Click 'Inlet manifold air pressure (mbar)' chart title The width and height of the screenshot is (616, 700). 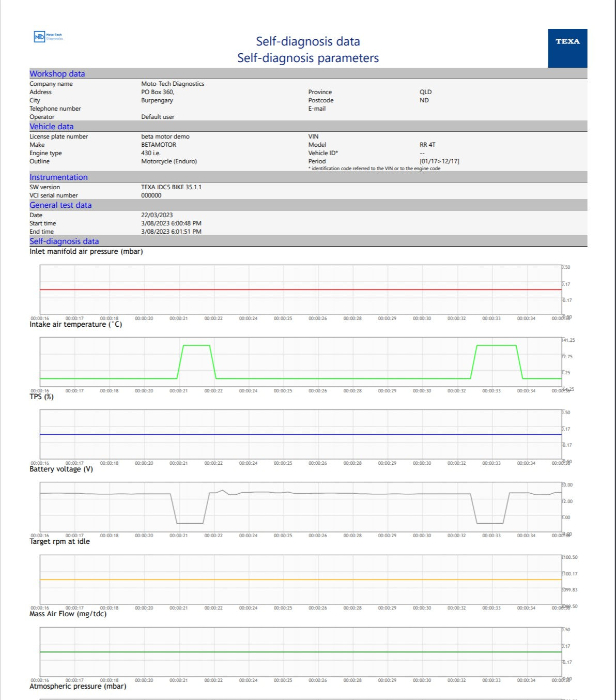coord(86,252)
